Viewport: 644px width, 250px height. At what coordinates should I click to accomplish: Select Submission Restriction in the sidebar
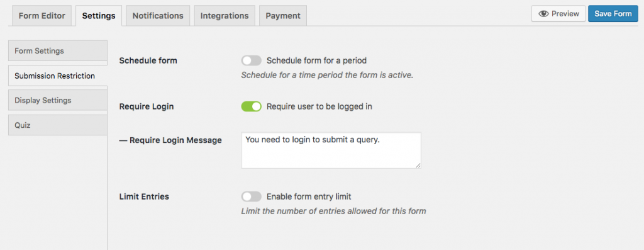pos(57,76)
